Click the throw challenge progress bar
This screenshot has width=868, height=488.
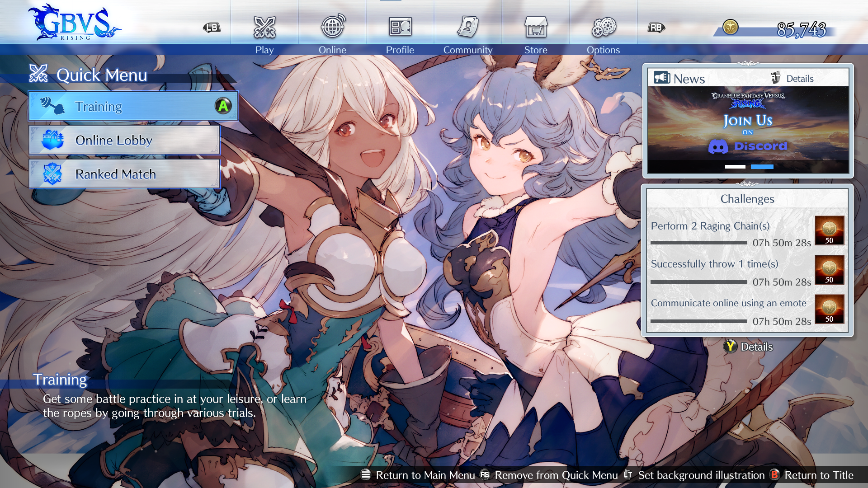698,282
